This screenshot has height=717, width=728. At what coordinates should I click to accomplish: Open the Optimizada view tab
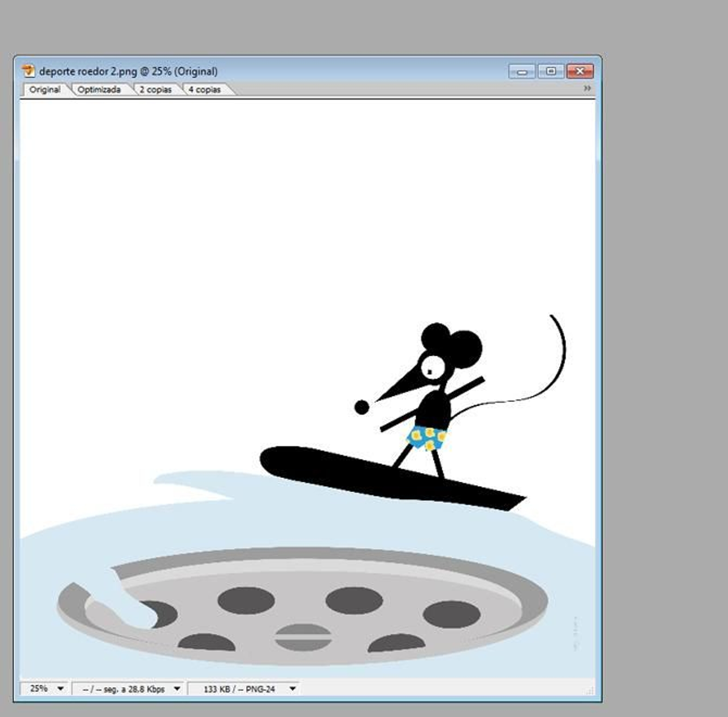click(x=99, y=90)
